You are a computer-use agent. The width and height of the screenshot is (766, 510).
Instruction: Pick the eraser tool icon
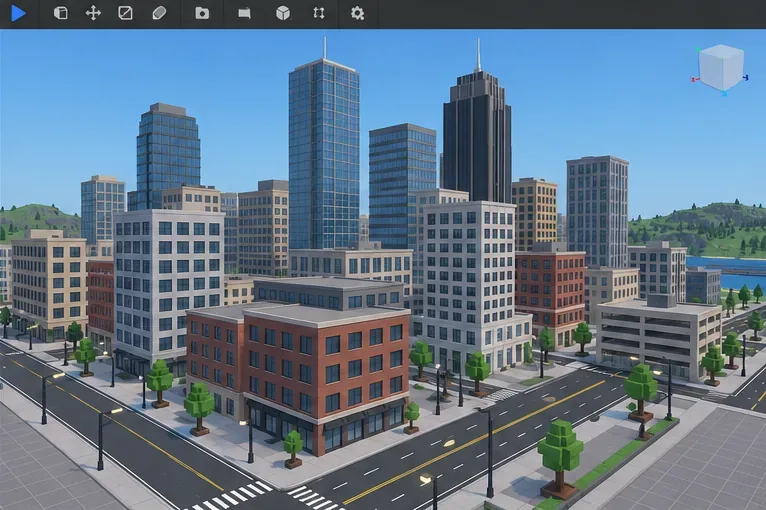click(x=159, y=13)
